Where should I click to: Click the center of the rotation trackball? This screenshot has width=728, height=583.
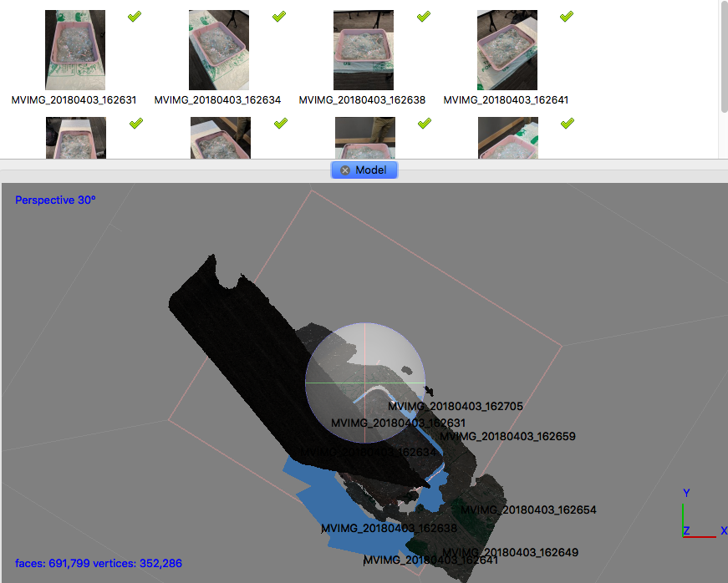coord(365,383)
